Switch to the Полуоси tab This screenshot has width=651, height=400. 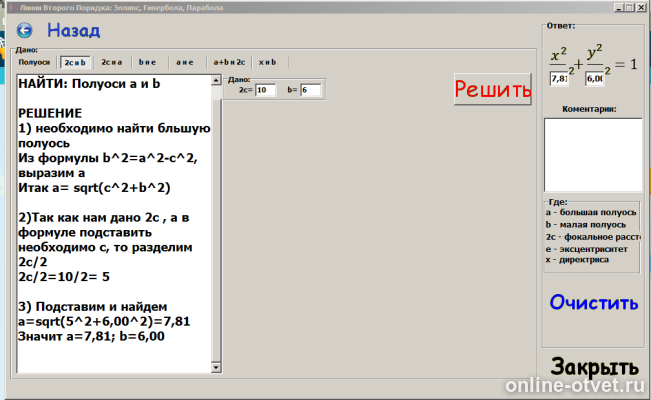click(34, 62)
